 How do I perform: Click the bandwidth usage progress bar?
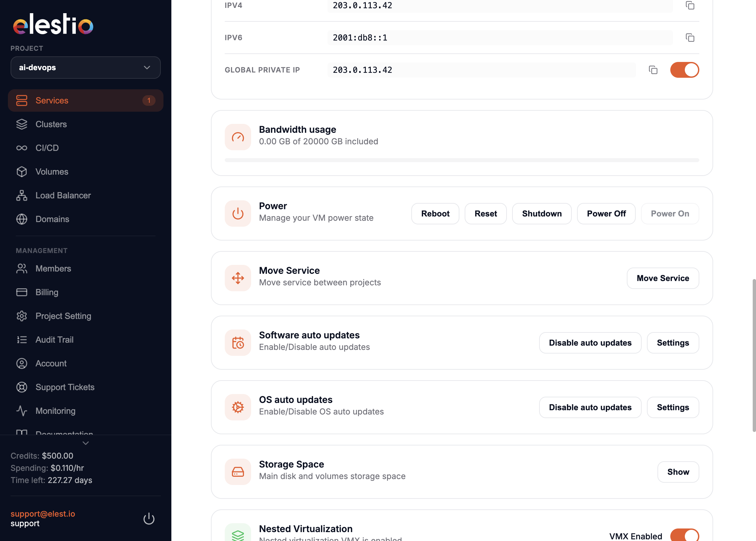pos(462,160)
